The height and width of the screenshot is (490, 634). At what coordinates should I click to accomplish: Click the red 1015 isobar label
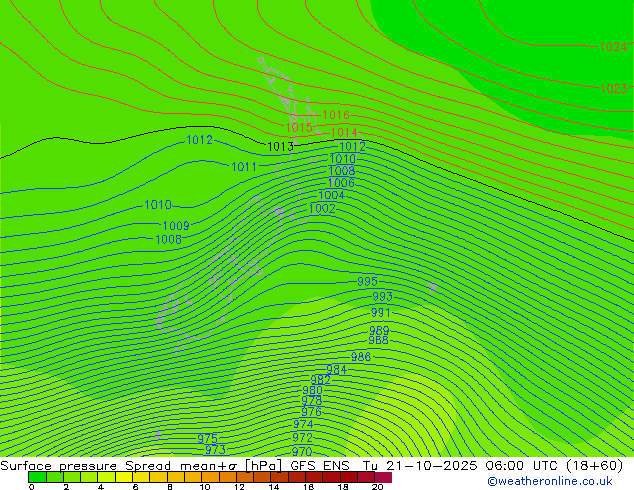299,127
